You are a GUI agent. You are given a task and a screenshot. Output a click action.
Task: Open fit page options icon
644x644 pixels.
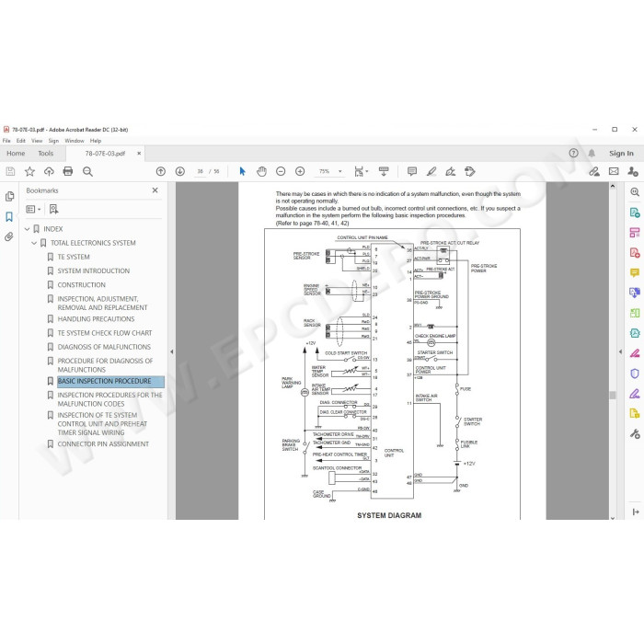[x=360, y=171]
